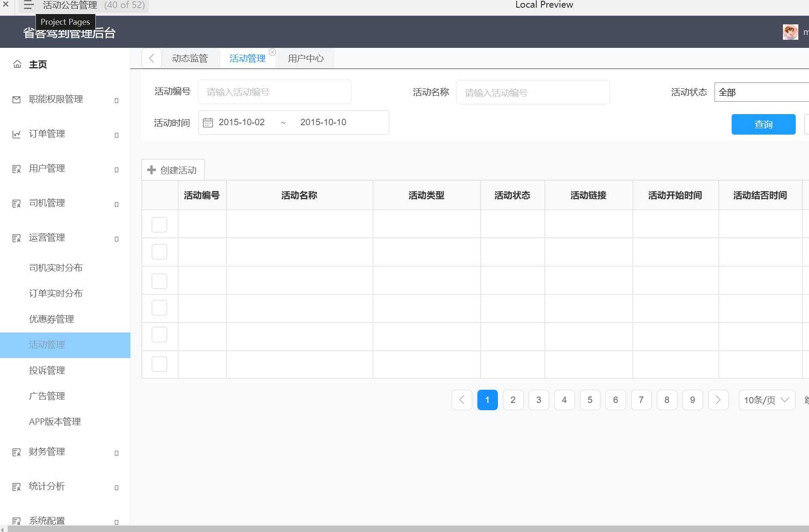Switch to the 用户中心 tab

(306, 58)
